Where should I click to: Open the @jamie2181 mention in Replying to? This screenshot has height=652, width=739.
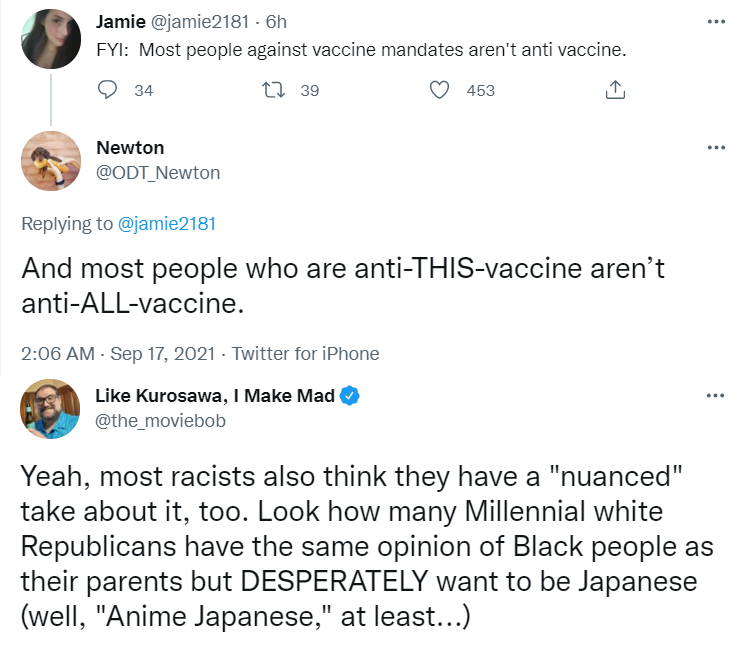click(167, 224)
